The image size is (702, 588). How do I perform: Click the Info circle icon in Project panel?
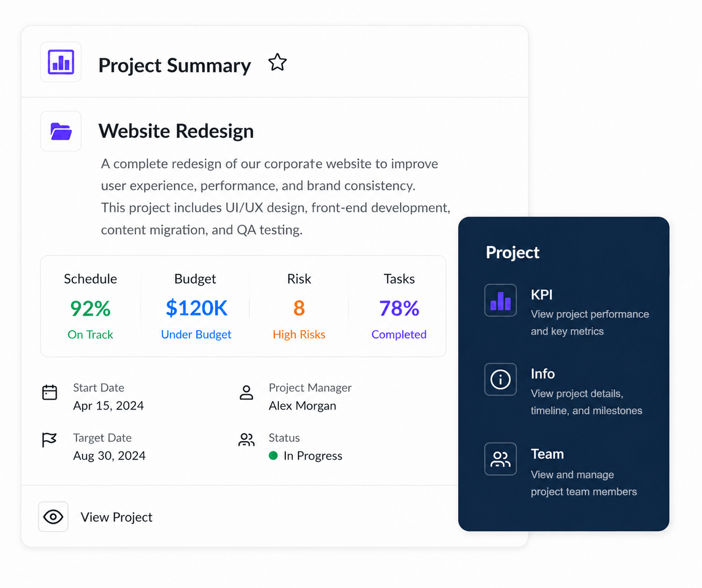tap(501, 380)
